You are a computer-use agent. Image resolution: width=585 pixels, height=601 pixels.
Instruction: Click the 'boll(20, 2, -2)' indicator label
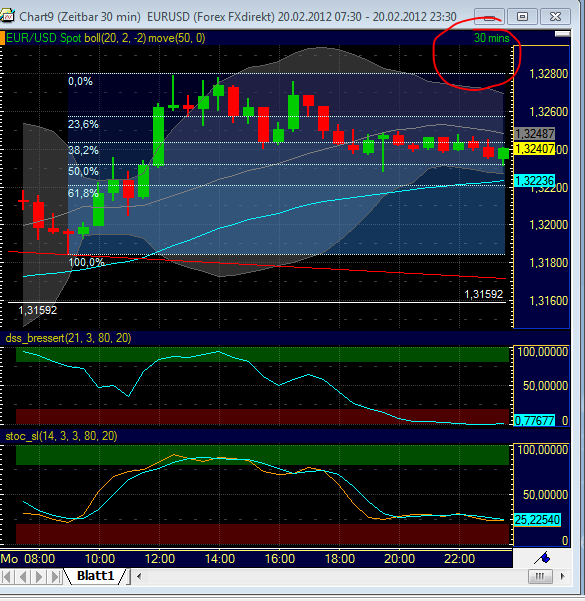(x=115, y=38)
